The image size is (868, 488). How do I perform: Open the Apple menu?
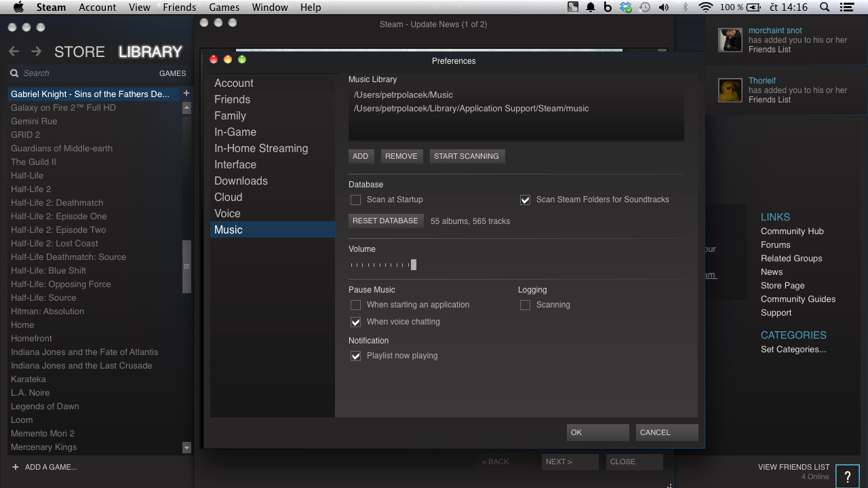[x=18, y=7]
